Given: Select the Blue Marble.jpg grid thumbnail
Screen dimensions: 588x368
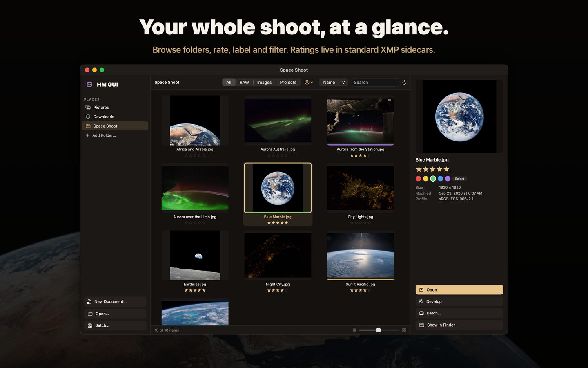Looking at the screenshot, I should [278, 188].
